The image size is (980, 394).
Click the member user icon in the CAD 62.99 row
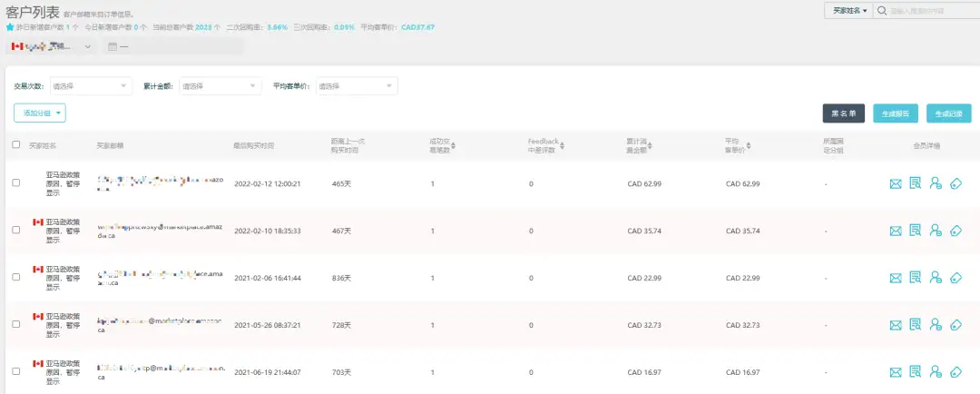[936, 183]
